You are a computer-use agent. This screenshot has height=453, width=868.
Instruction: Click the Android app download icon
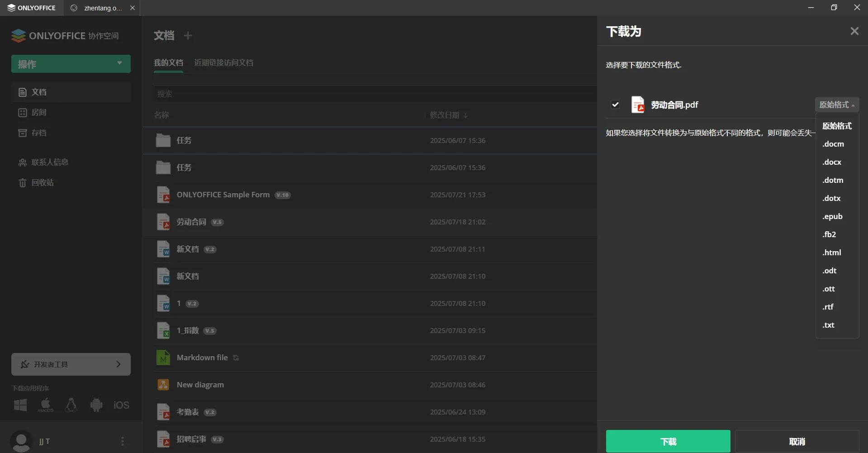coord(96,405)
